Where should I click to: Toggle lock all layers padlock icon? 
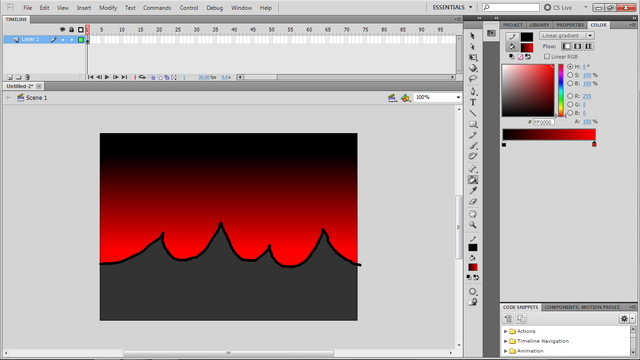71,30
